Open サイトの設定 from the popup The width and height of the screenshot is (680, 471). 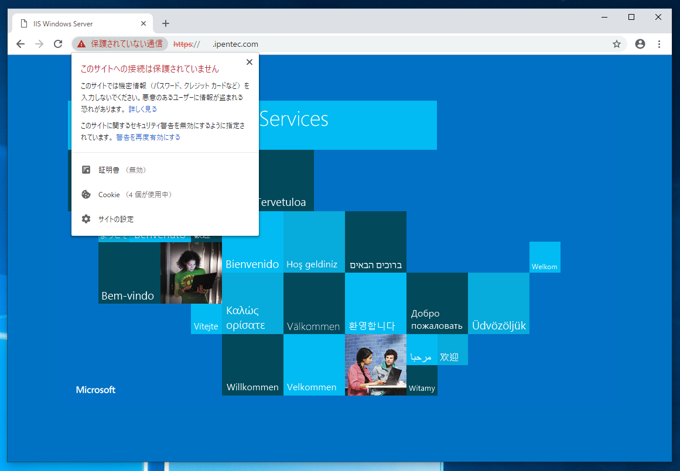pos(165,219)
